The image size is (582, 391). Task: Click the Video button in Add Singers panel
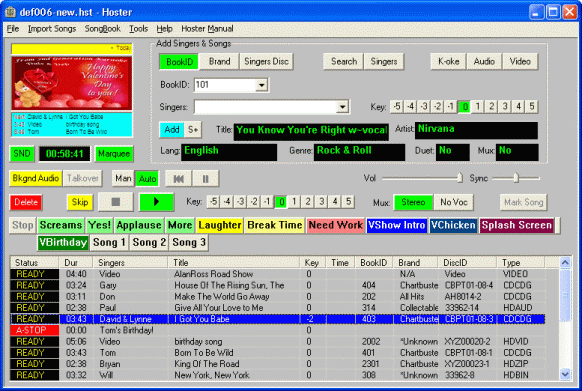520,62
